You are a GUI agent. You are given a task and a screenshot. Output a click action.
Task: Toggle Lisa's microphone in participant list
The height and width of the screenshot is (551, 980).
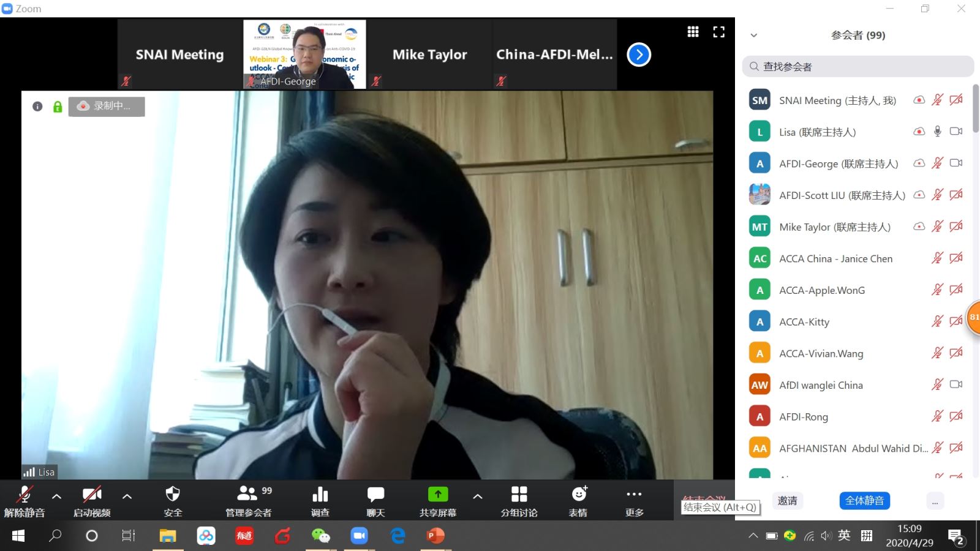click(937, 132)
